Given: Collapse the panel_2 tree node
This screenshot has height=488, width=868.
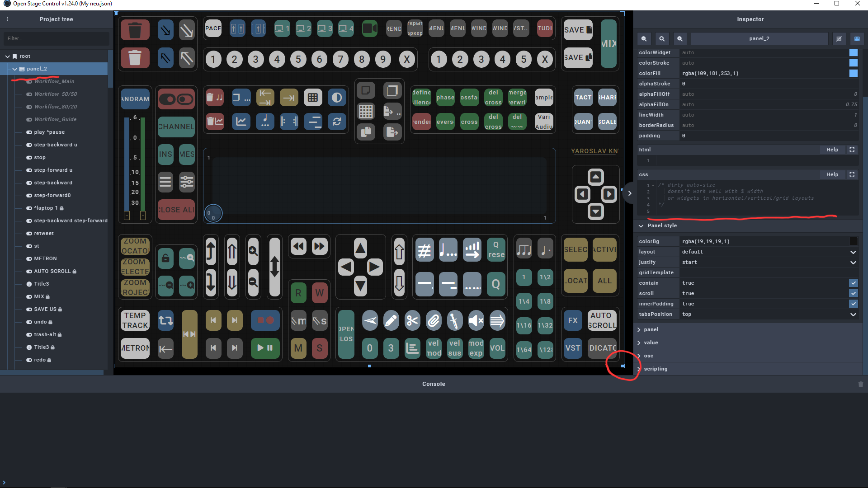Looking at the screenshot, I should (x=15, y=69).
